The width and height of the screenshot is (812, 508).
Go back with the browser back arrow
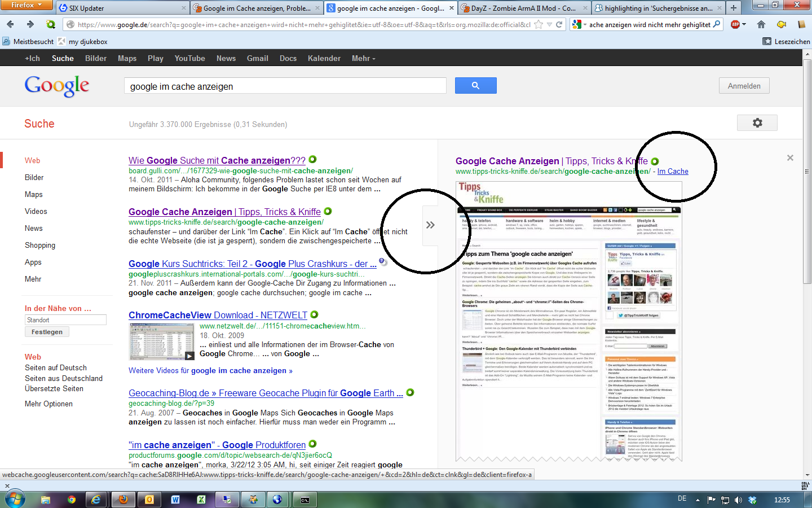pos(10,24)
